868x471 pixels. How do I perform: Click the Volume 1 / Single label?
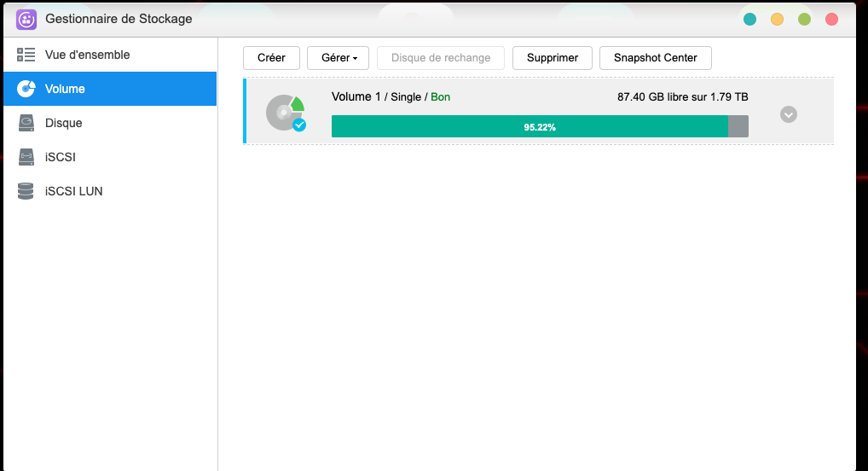(x=376, y=97)
